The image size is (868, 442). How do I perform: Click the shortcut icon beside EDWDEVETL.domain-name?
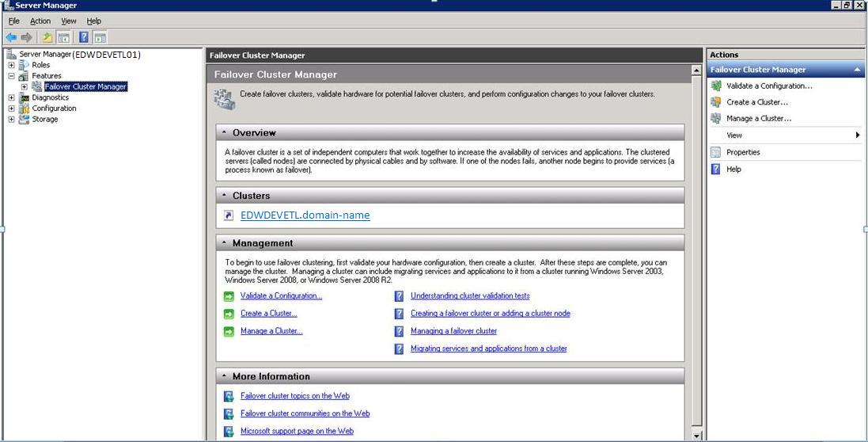click(x=229, y=216)
